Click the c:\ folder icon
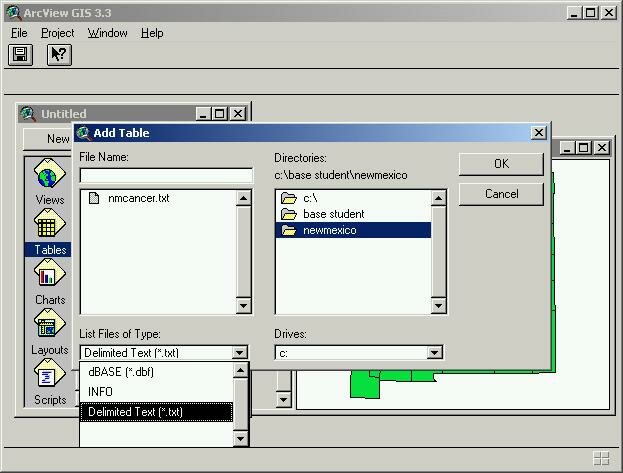Image resolution: width=623 pixels, height=473 pixels. (x=289, y=198)
